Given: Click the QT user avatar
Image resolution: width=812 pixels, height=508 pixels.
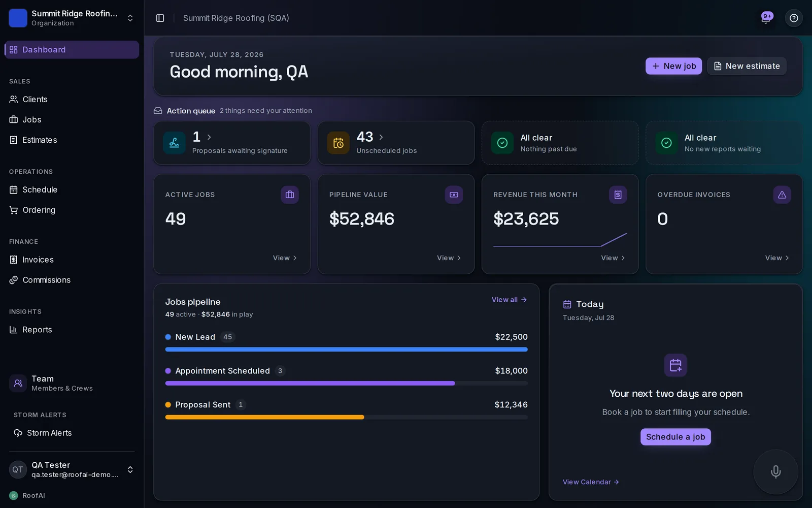Looking at the screenshot, I should coord(18,469).
